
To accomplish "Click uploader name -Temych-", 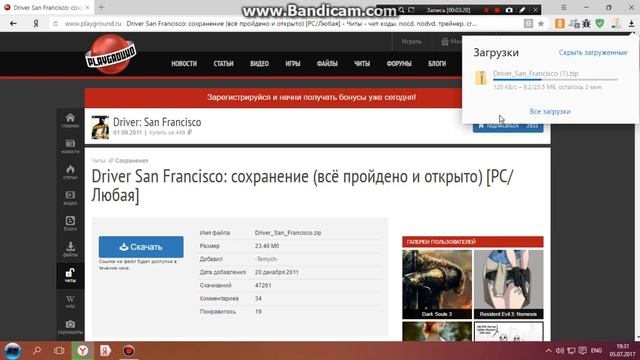I will pyautogui.click(x=267, y=259).
